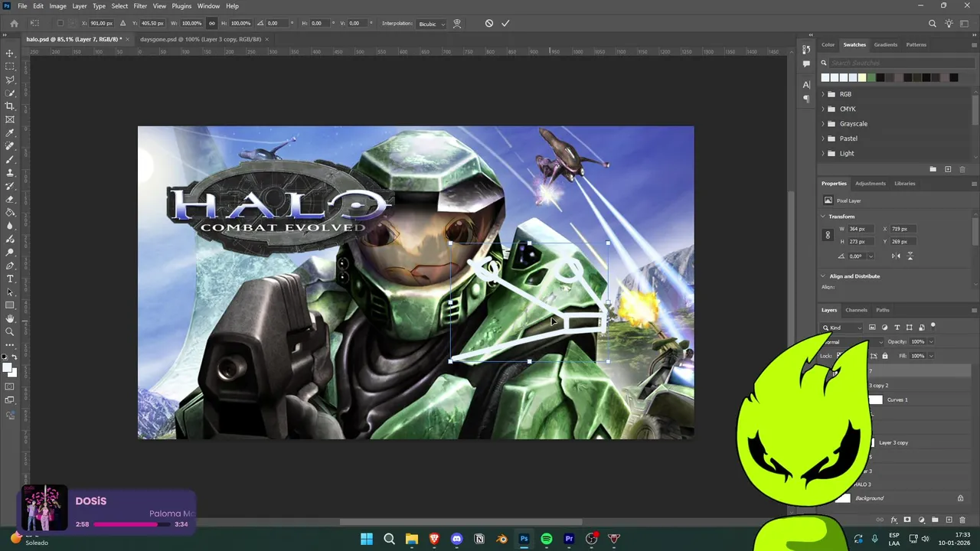Open the History panel icon
Viewport: 980px width, 551px height.
(806, 49)
